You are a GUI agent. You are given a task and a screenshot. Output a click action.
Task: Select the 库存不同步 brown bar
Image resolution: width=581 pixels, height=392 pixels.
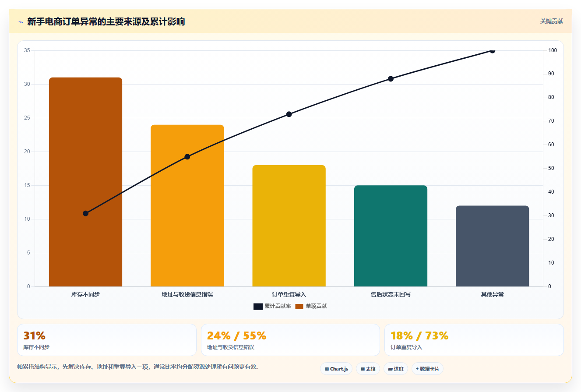[85, 182]
